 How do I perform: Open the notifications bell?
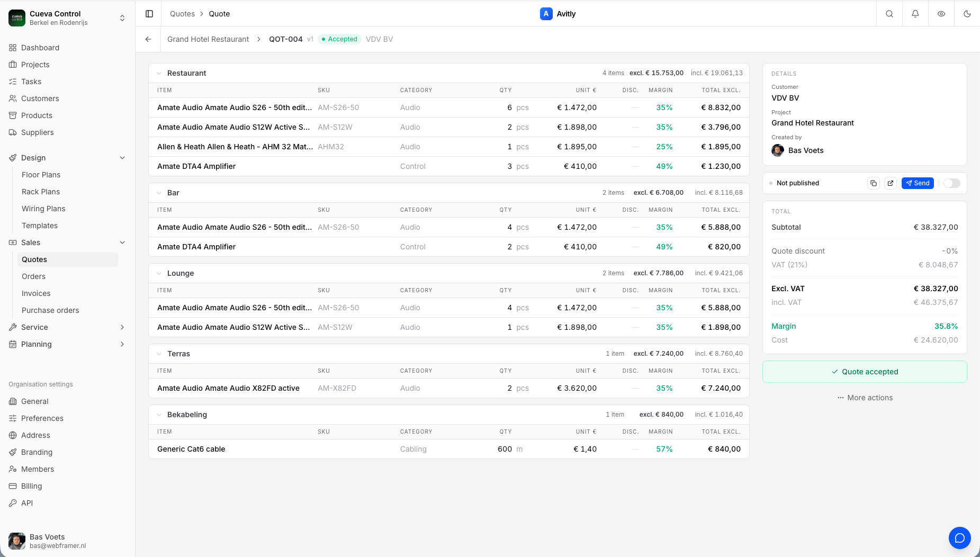pyautogui.click(x=915, y=14)
